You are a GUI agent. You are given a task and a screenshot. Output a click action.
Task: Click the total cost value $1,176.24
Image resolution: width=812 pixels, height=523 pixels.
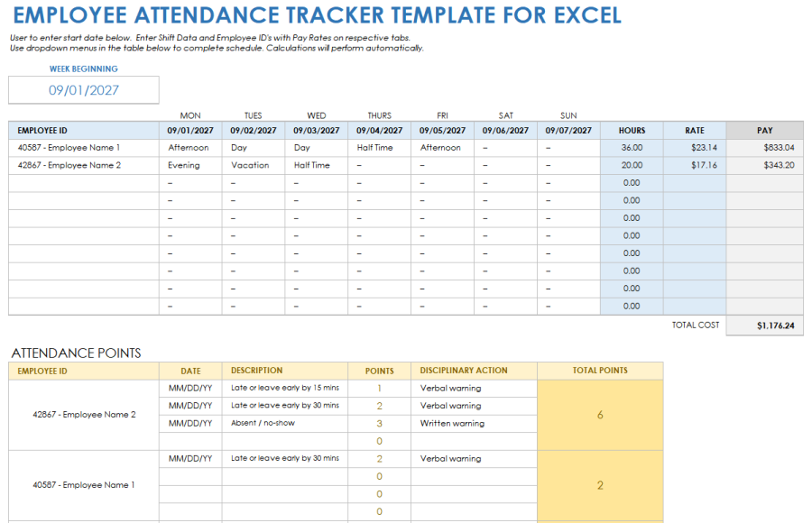point(765,326)
